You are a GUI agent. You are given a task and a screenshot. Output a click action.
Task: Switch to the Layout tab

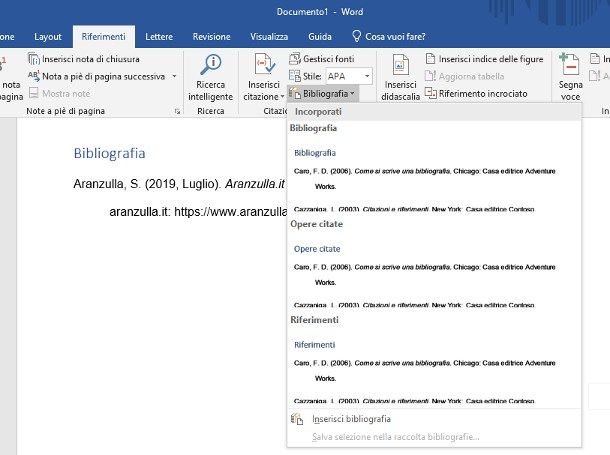(47, 37)
